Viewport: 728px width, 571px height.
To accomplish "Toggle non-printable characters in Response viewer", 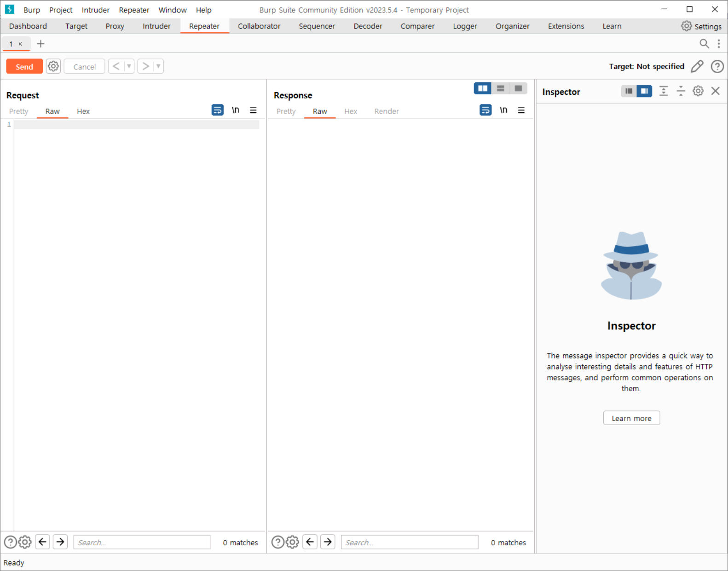I will point(503,110).
